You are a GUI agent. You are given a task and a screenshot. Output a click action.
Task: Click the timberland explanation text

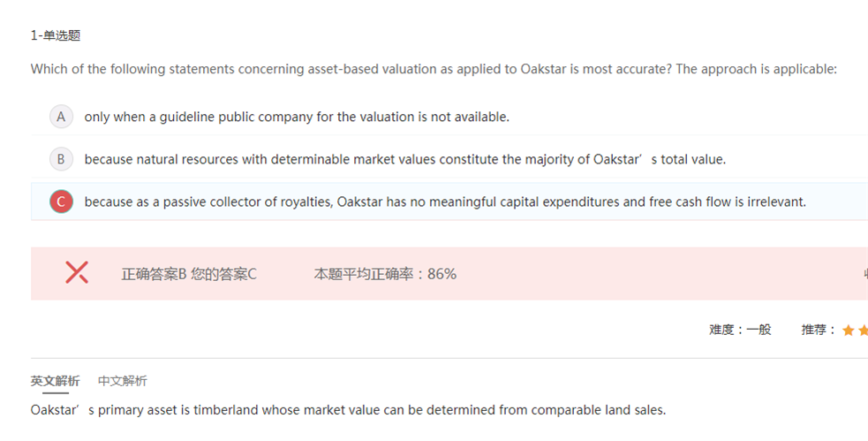[348, 410]
